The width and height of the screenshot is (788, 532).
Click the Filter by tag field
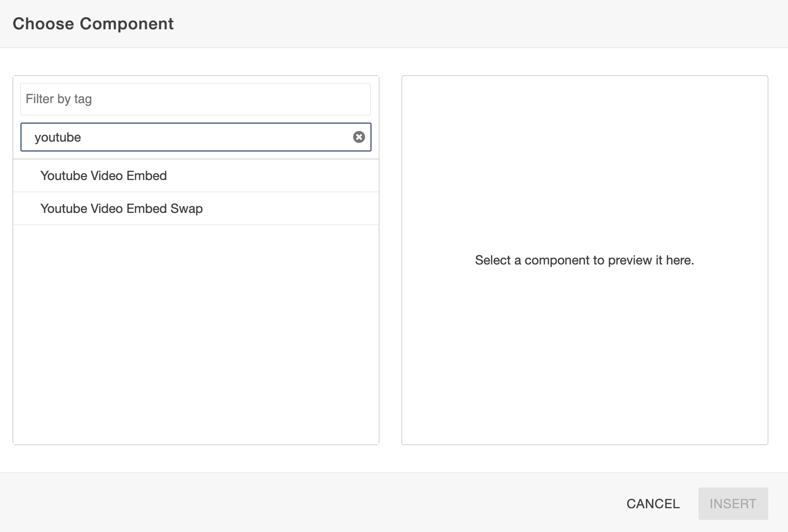195,99
